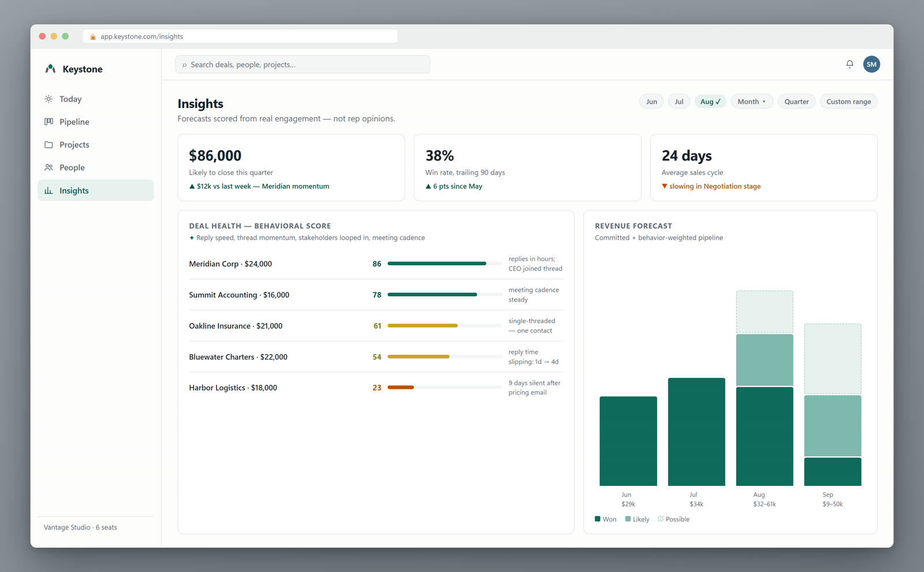Click the 38% win rate card
924x572 pixels.
(x=527, y=168)
